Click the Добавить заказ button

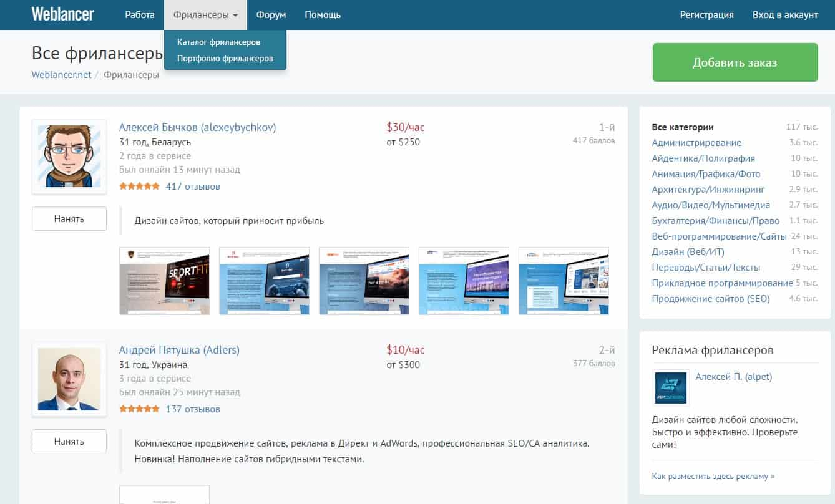(735, 62)
